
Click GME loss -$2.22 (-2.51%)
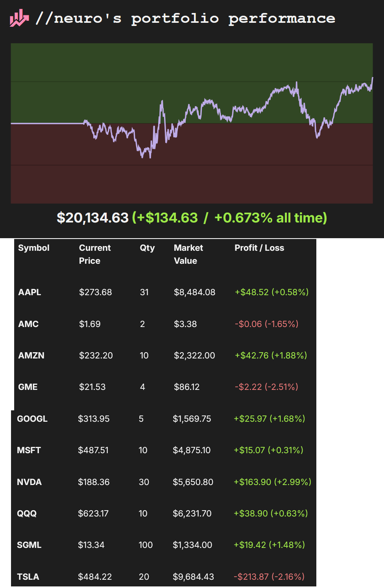pyautogui.click(x=266, y=387)
